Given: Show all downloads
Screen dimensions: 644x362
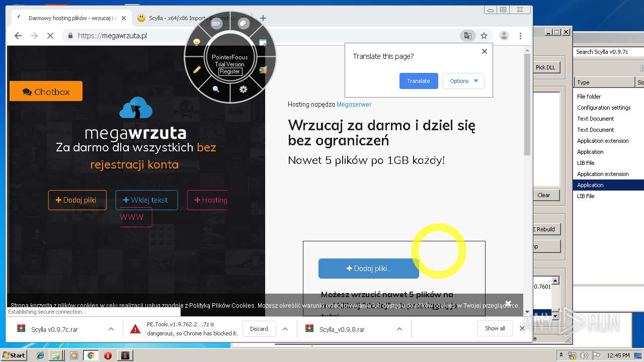Looking at the screenshot, I should click(x=495, y=328).
